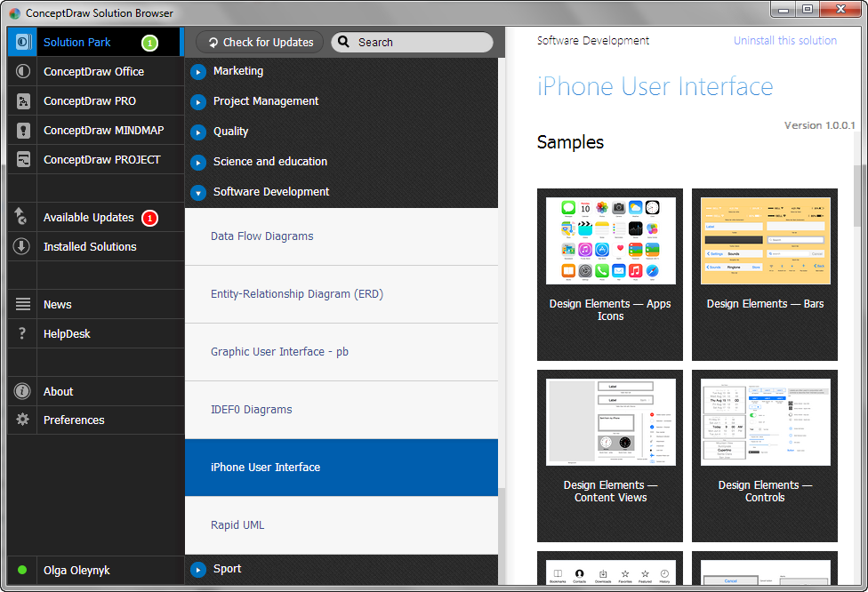Click the ConceptDraw logo in title bar
Screen dimensions: 868x592
point(15,13)
